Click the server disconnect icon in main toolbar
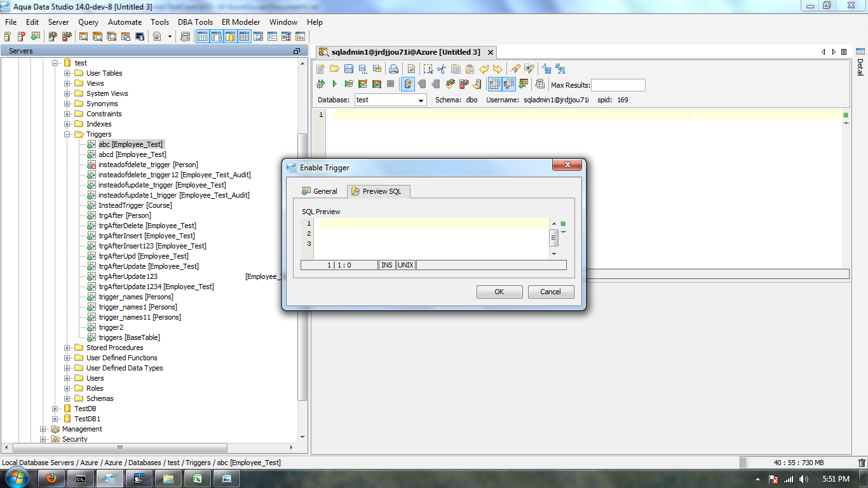Image resolution: width=868 pixels, height=488 pixels. [x=67, y=36]
